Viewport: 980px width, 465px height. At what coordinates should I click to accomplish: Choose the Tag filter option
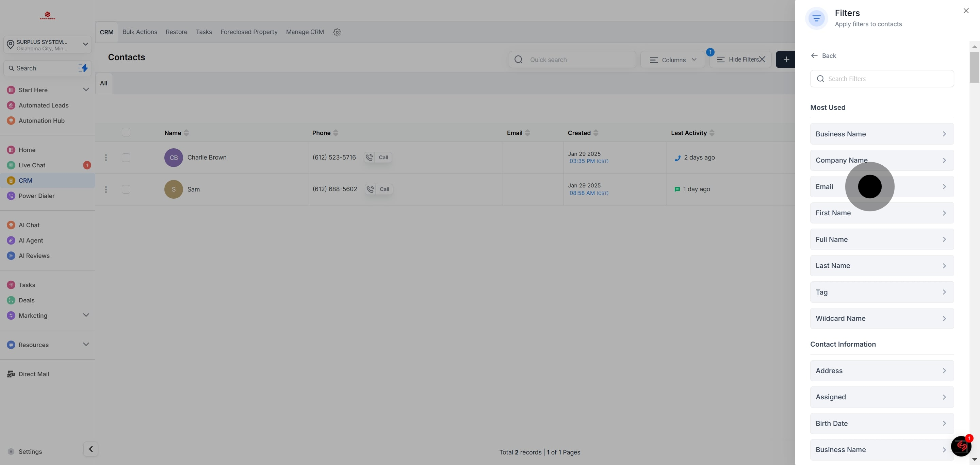pos(881,292)
